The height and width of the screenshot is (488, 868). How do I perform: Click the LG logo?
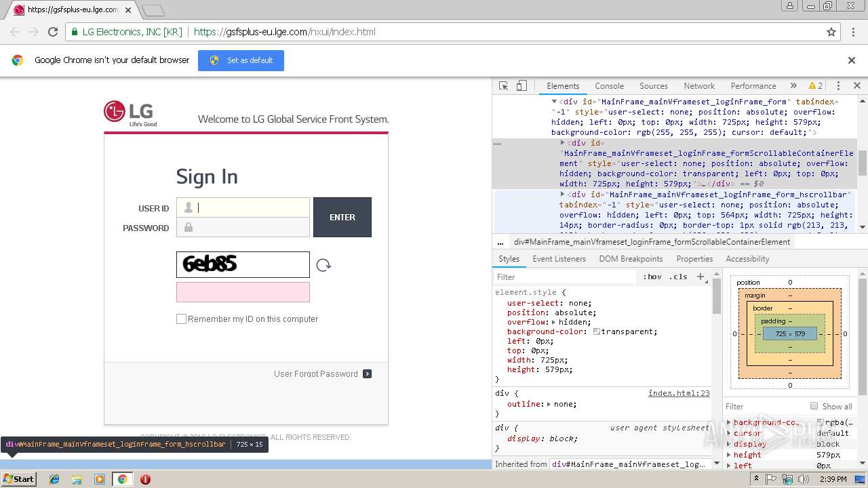(130, 114)
